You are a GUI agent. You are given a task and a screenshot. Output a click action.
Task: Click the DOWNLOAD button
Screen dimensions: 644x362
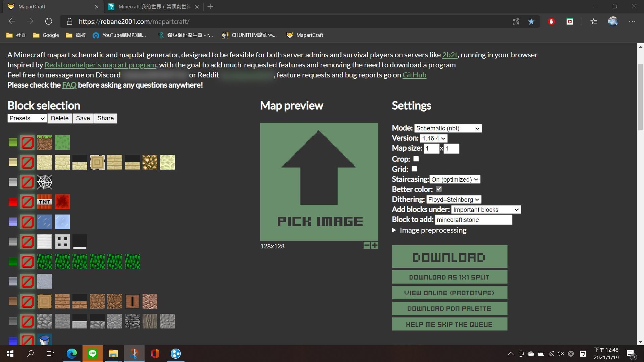[x=449, y=257]
